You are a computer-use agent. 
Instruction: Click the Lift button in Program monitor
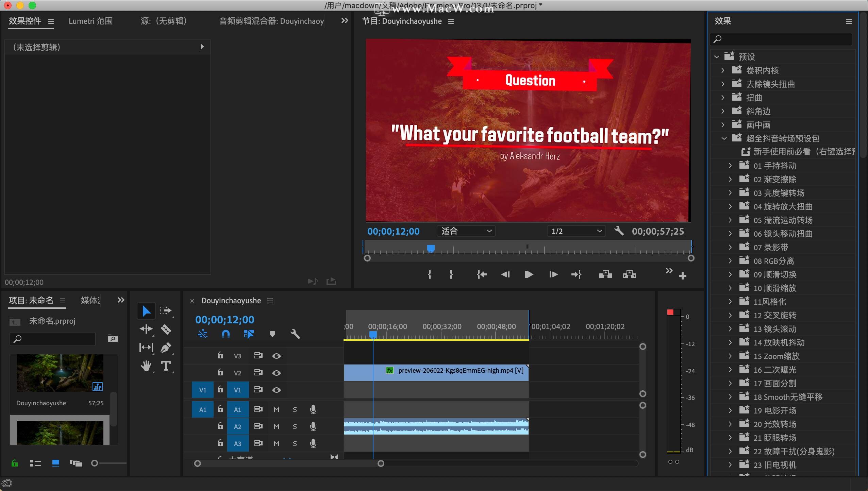(x=605, y=274)
